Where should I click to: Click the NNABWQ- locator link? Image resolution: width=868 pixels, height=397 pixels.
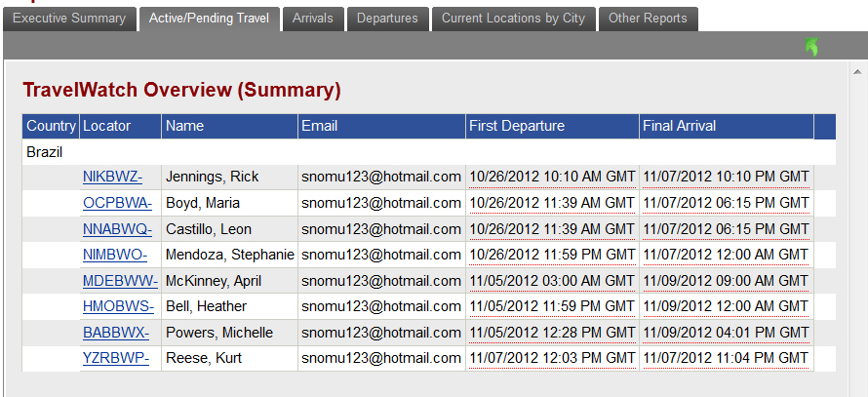click(117, 229)
